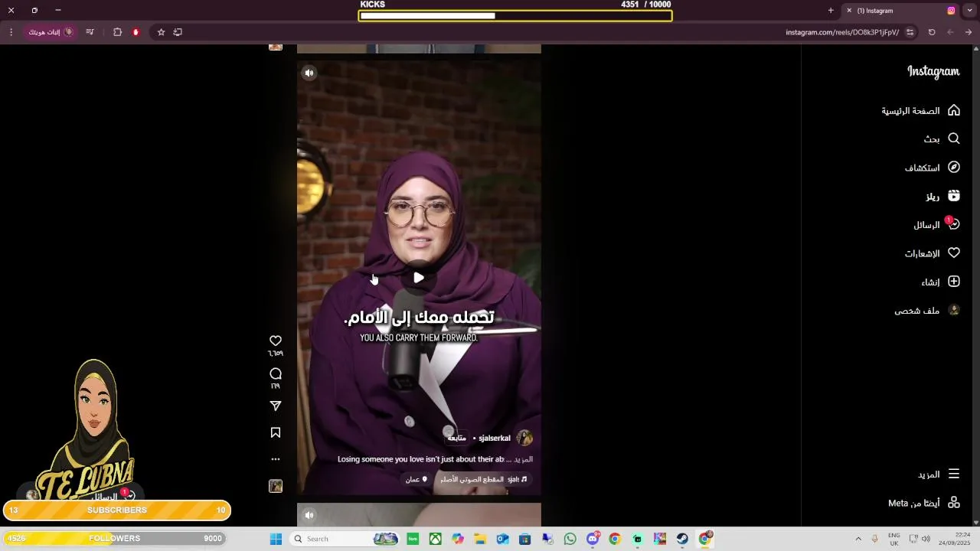
Task: Open sjalserkal's profile picture
Action: (x=524, y=438)
